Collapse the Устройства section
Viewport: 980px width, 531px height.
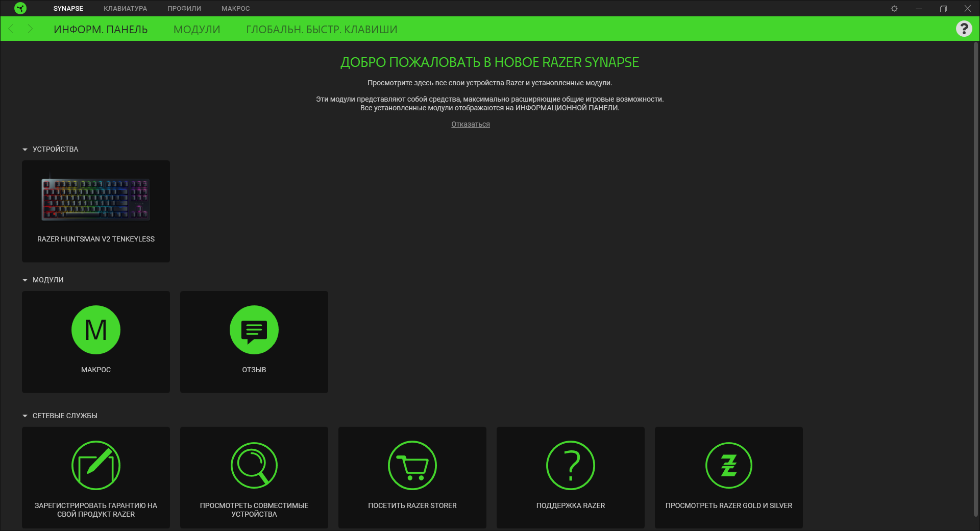[25, 150]
